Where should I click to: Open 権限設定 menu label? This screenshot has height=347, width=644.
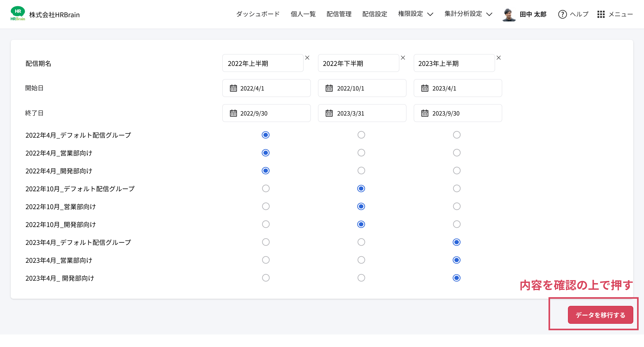point(411,14)
